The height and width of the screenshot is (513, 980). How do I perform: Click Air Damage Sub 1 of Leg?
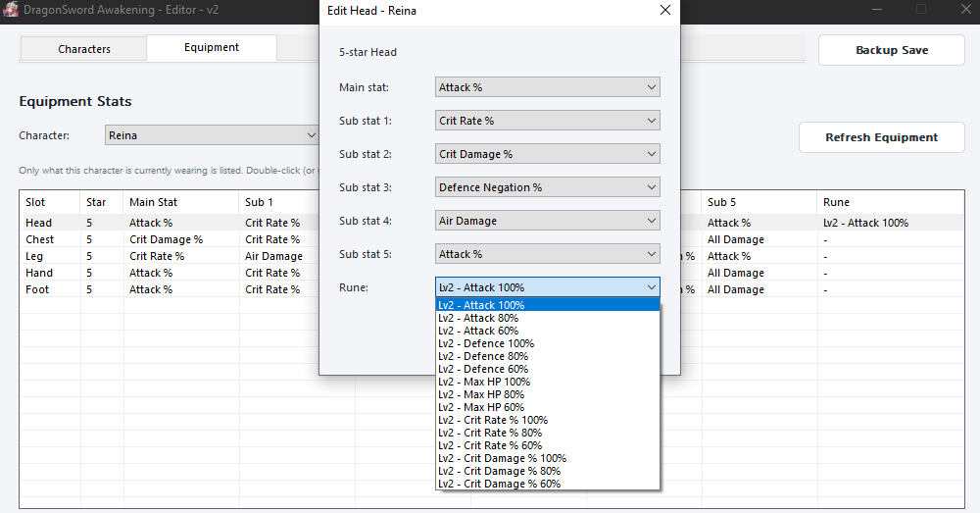point(273,256)
